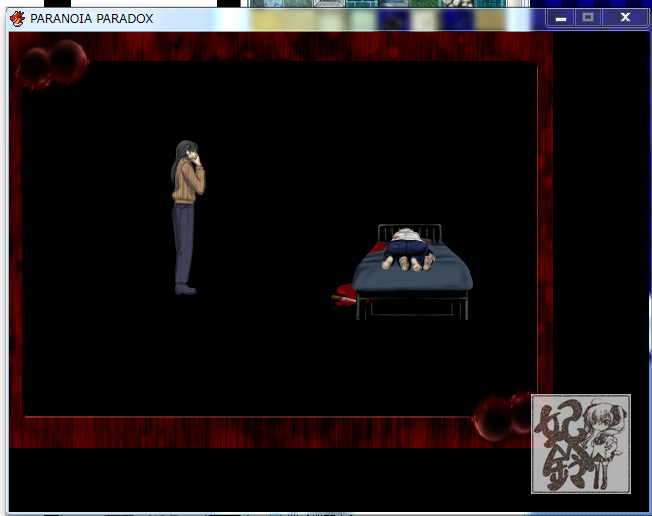Minimize the PARANOIA PARADOX window
The width and height of the screenshot is (652, 516).
tap(561, 18)
